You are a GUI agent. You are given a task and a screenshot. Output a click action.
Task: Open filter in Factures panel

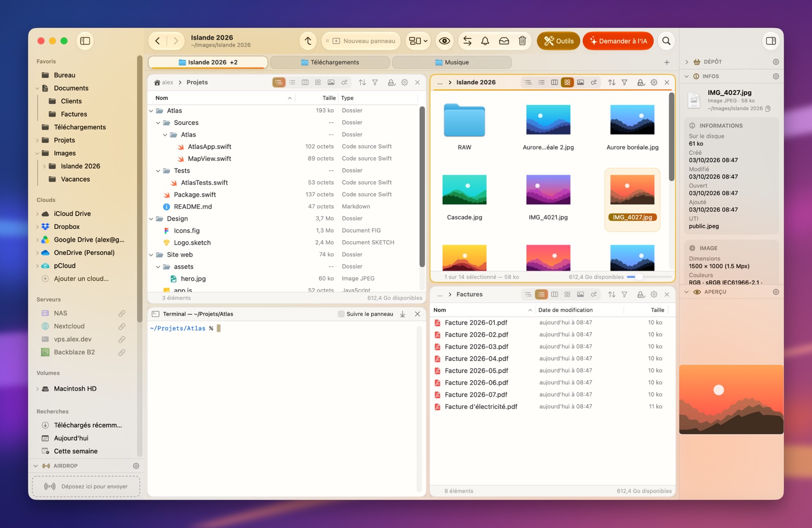click(625, 294)
